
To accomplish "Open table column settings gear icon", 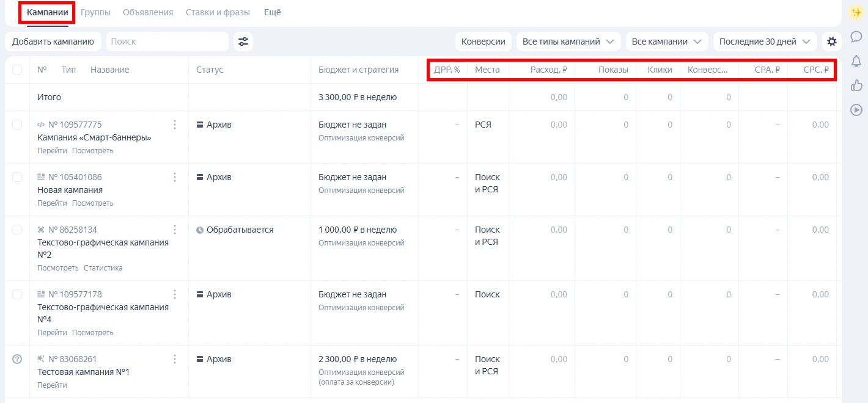I will tap(831, 42).
